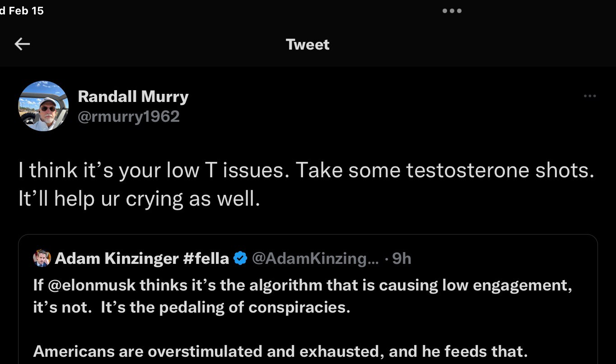The width and height of the screenshot is (616, 364).
Task: Click the Adam Kinzinger #fella display name
Action: click(141, 258)
